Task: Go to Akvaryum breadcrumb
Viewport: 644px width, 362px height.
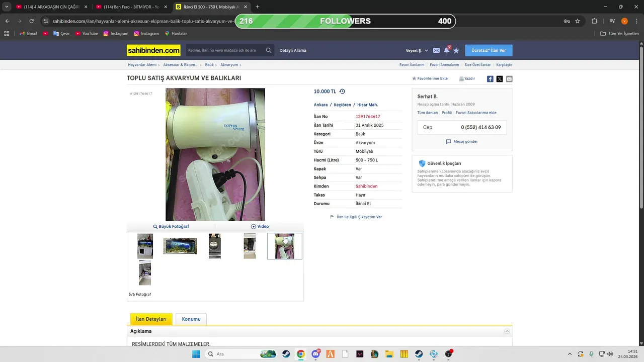Action: tap(229, 65)
